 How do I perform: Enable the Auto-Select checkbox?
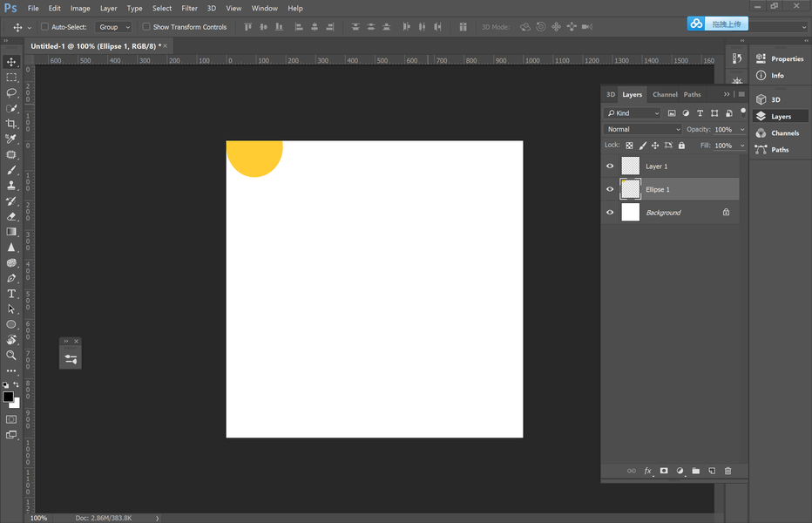tap(44, 26)
